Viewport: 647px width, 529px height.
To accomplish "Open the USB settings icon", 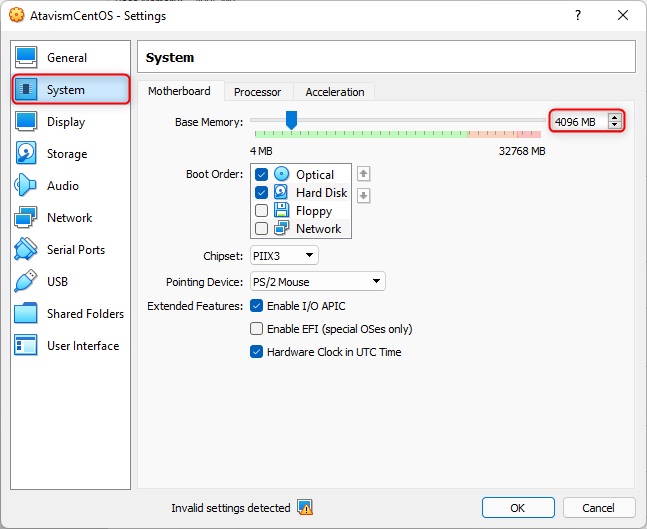I will (26, 282).
